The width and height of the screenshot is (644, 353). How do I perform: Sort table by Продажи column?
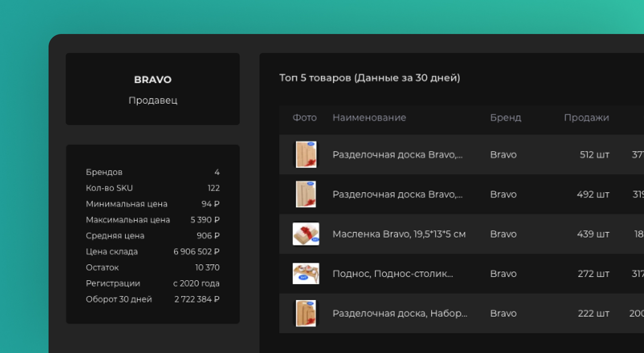586,117
